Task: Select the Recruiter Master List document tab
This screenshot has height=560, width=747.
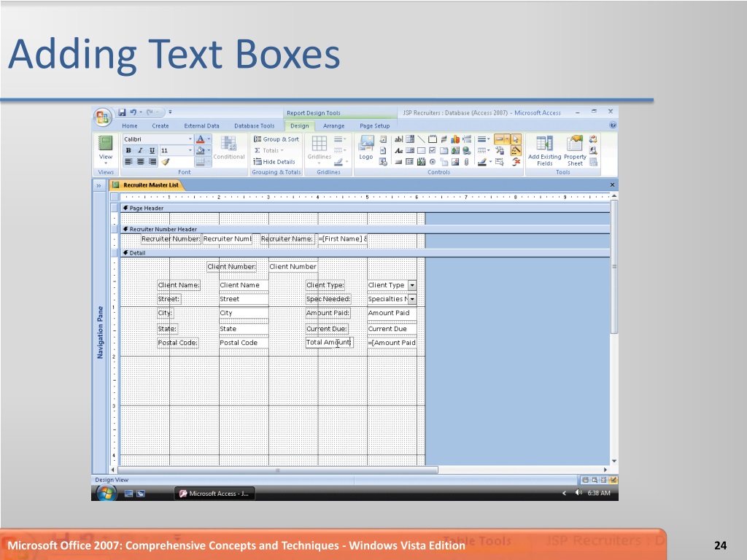Action: (146, 184)
